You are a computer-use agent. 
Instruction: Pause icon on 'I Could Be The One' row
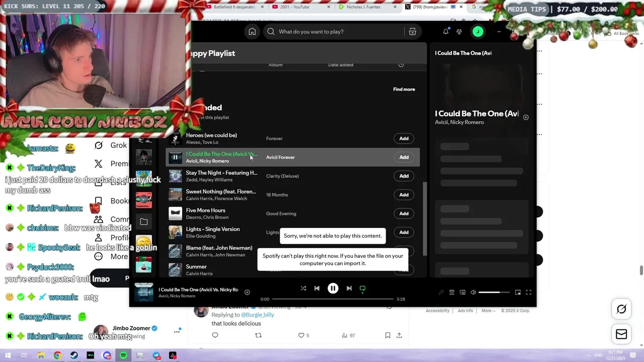click(x=175, y=157)
